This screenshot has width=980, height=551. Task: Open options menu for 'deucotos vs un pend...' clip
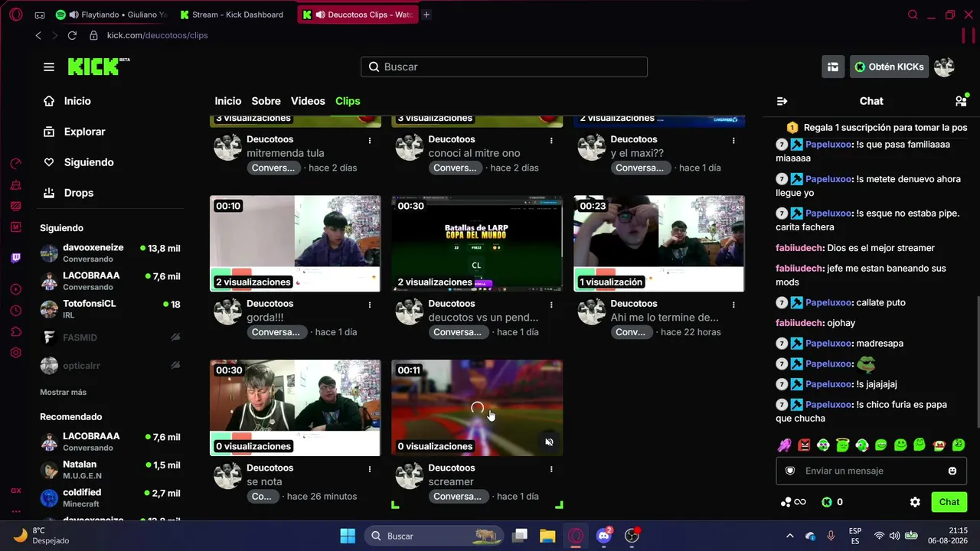click(551, 305)
